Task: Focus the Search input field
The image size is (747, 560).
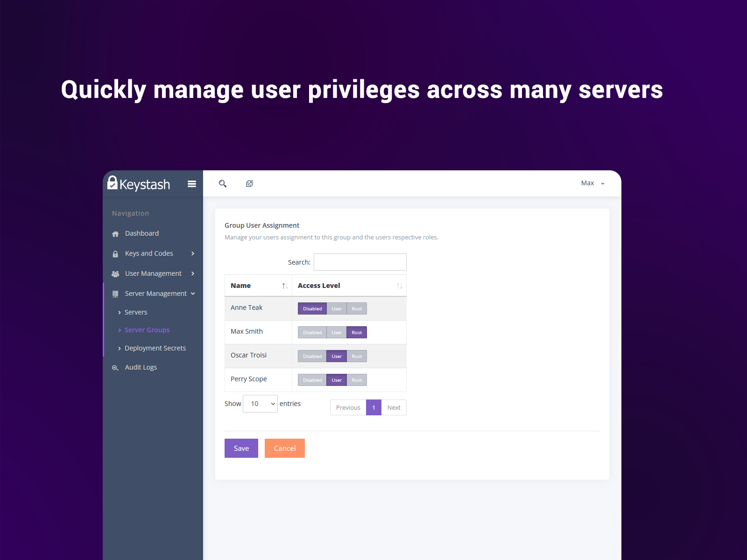Action: [x=360, y=262]
